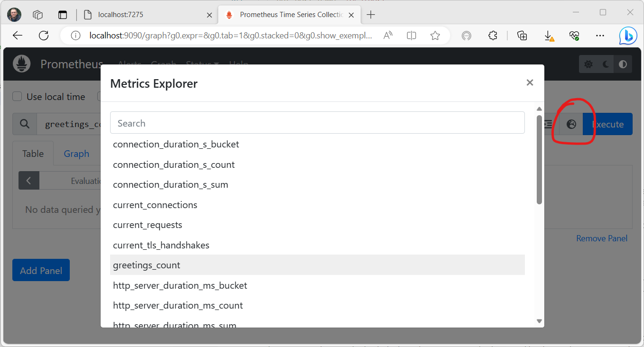
Task: Choose the browser-preferred contrast theme icon
Action: [623, 64]
